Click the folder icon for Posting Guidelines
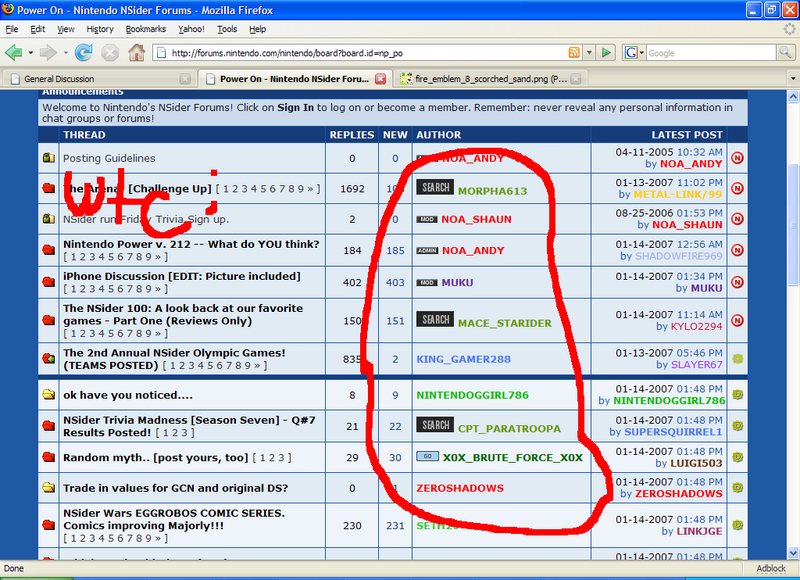This screenshot has height=580, width=800. (48, 158)
